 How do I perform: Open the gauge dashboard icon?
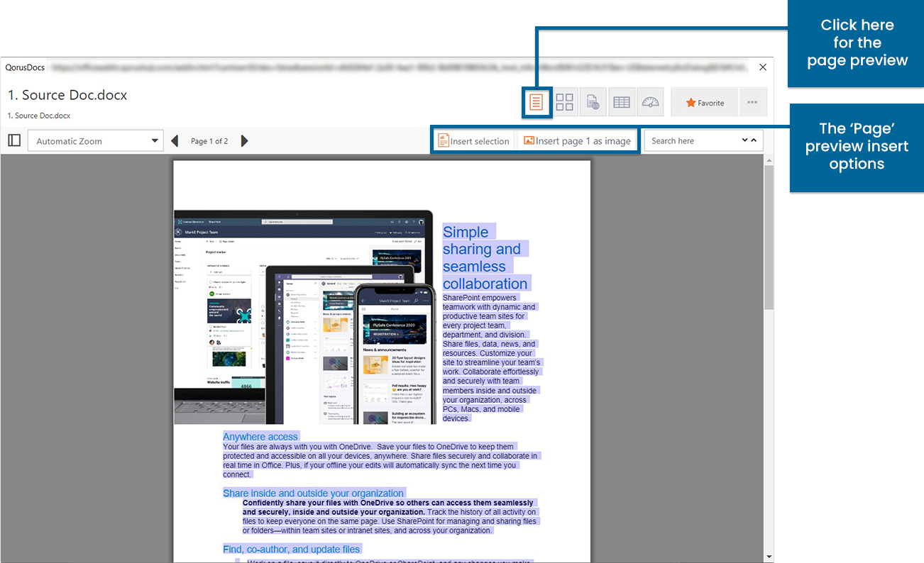click(x=650, y=103)
